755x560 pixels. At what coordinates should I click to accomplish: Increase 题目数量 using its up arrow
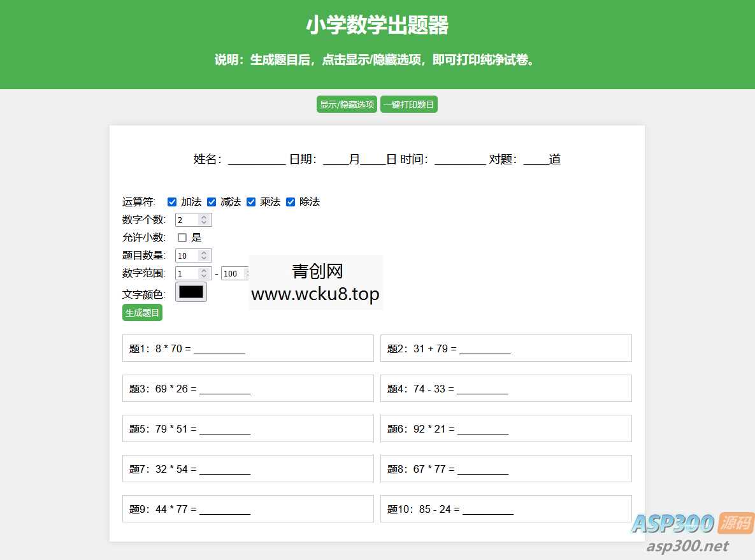pyautogui.click(x=205, y=252)
